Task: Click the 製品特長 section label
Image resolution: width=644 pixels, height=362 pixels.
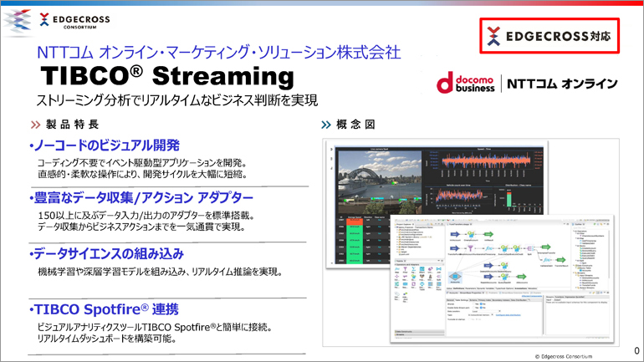Action: pyautogui.click(x=72, y=125)
